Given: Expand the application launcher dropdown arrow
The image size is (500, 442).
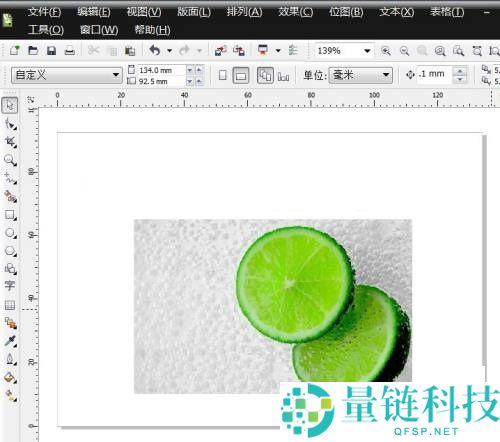Looking at the screenshot, I should pyautogui.click(x=278, y=51).
